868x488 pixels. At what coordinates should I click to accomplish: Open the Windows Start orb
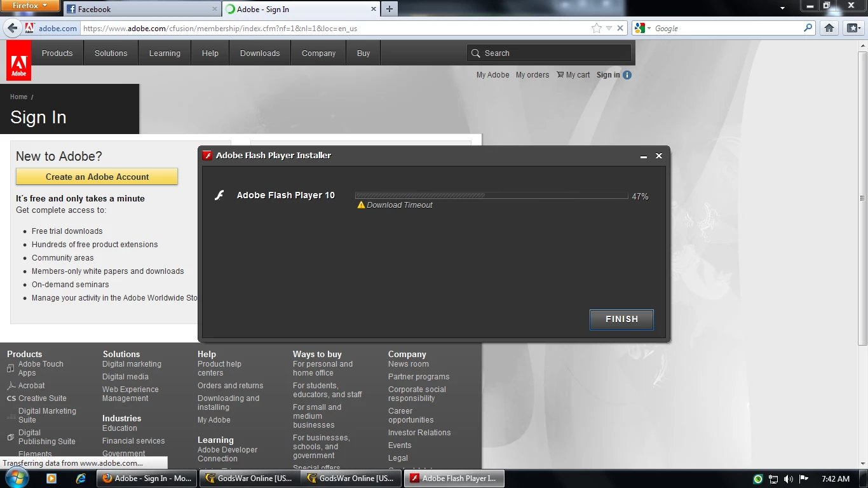pos(17,478)
